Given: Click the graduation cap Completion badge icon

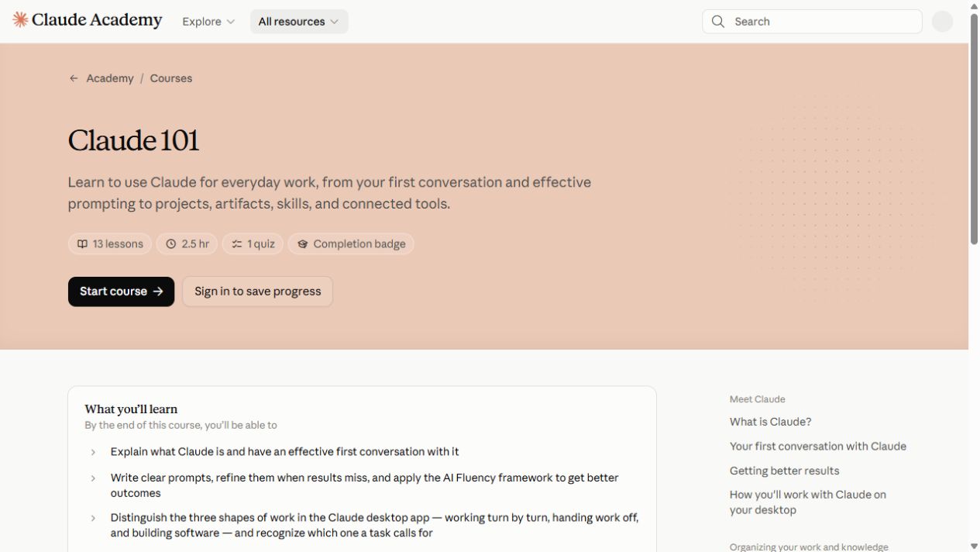Looking at the screenshot, I should point(303,244).
